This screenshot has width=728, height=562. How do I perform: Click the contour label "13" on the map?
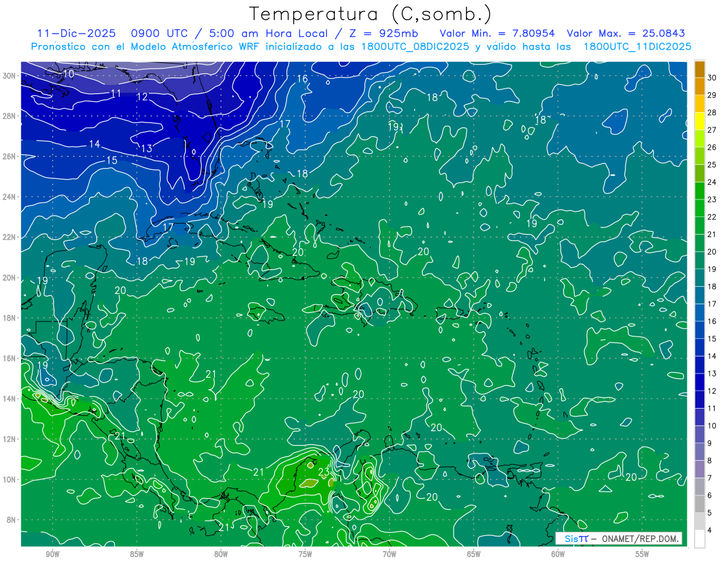(x=147, y=149)
